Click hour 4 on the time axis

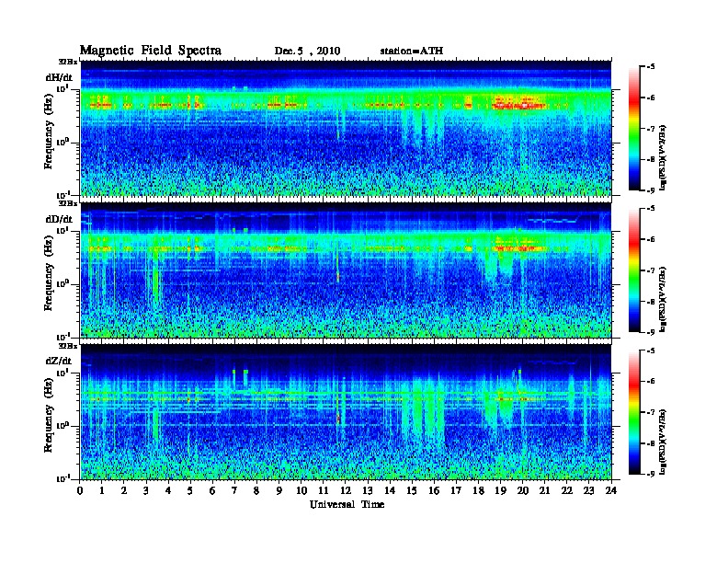click(168, 490)
